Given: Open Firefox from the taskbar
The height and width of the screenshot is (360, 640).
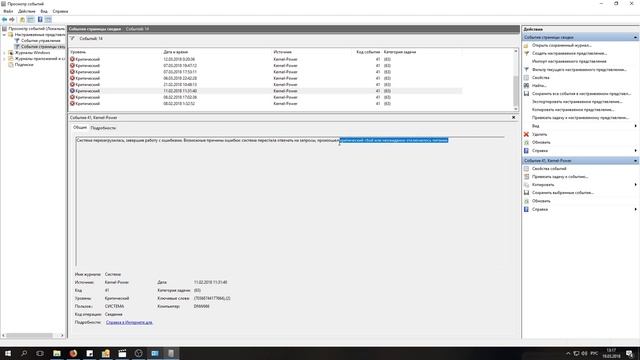Looking at the screenshot, I should click(73, 353).
